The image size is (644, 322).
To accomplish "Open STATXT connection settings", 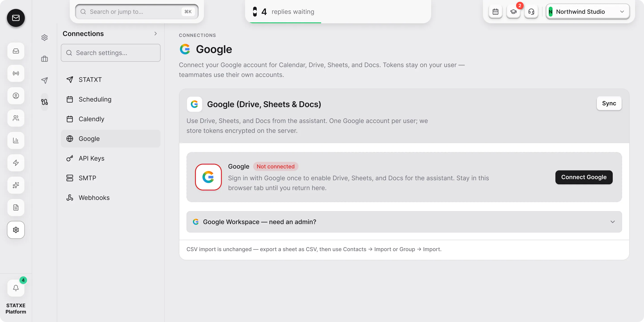I will [110, 80].
